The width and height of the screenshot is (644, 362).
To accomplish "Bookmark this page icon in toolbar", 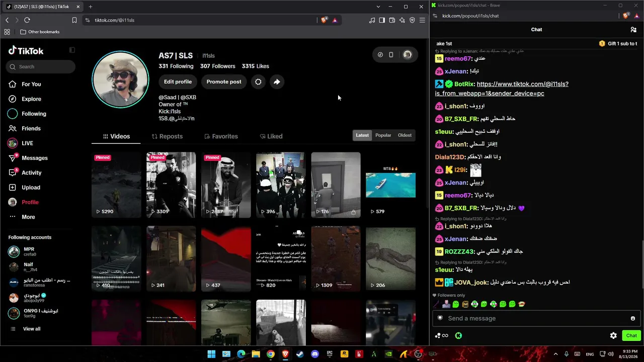I will pos(74,20).
